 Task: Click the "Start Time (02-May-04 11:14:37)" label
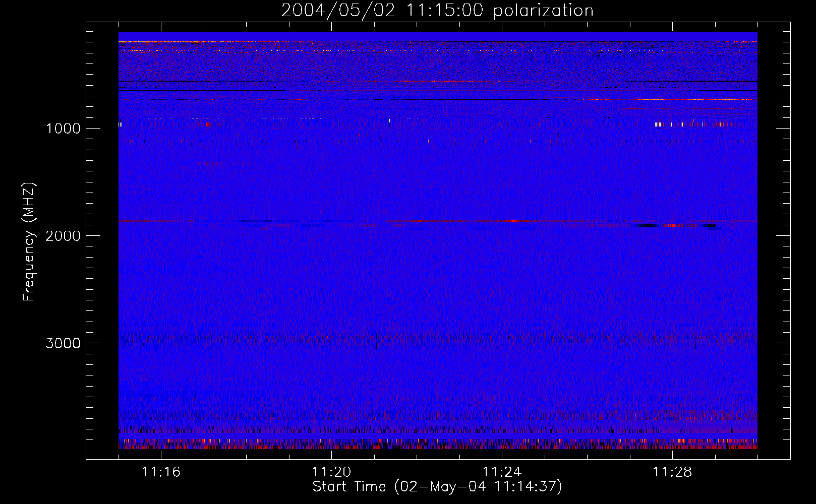437,487
